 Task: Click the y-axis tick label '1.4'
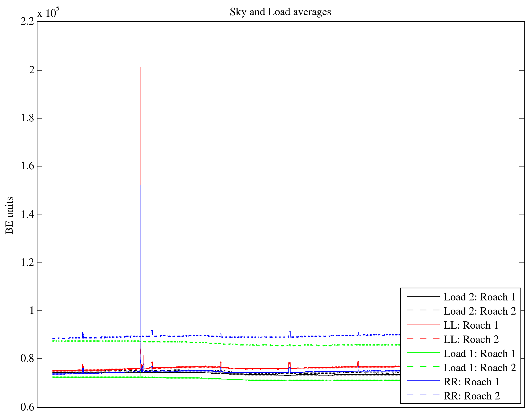tap(28, 215)
